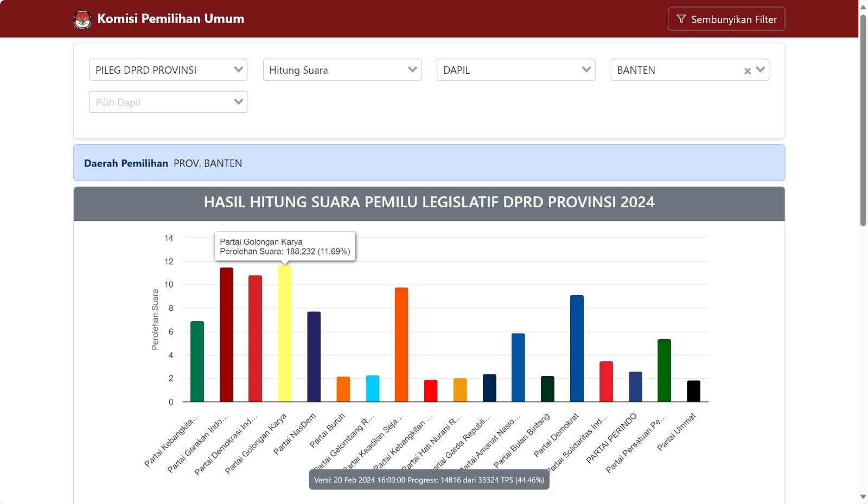This screenshot has width=868, height=504.
Task: Click the 'Partai Buruh' axis label
Action: coord(327,431)
